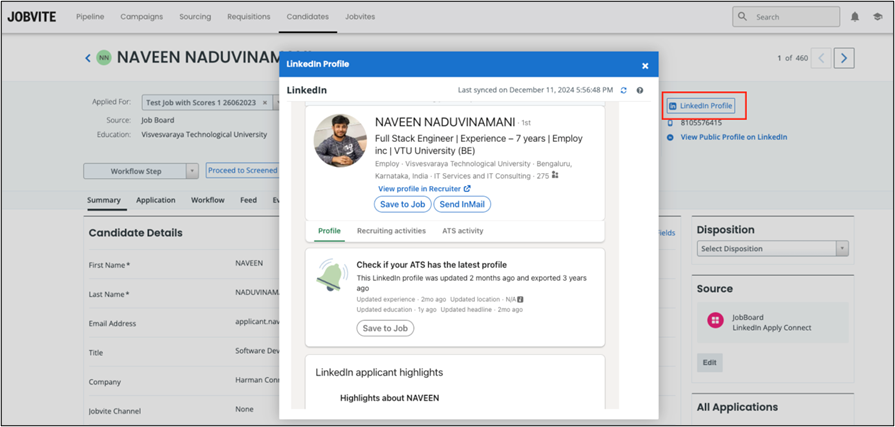Go to the next candidate arrow
895x427 pixels.
point(844,58)
